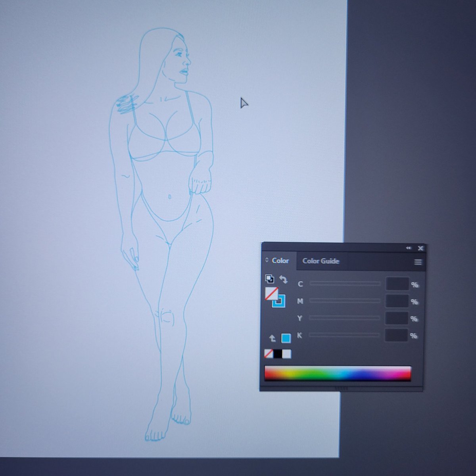Screen dimensions: 476x476
Task: Click the K channel label
Action: tap(299, 335)
